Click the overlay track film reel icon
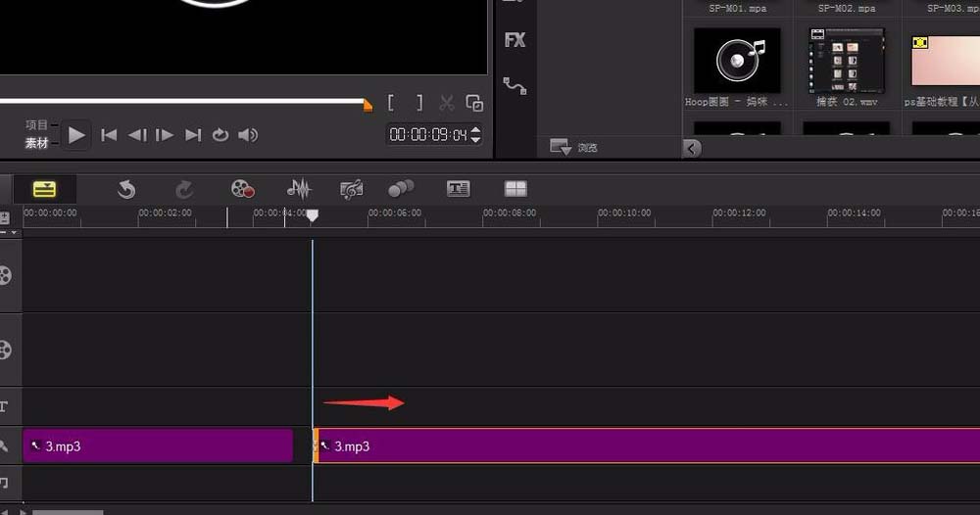980x515 pixels. (x=5, y=351)
